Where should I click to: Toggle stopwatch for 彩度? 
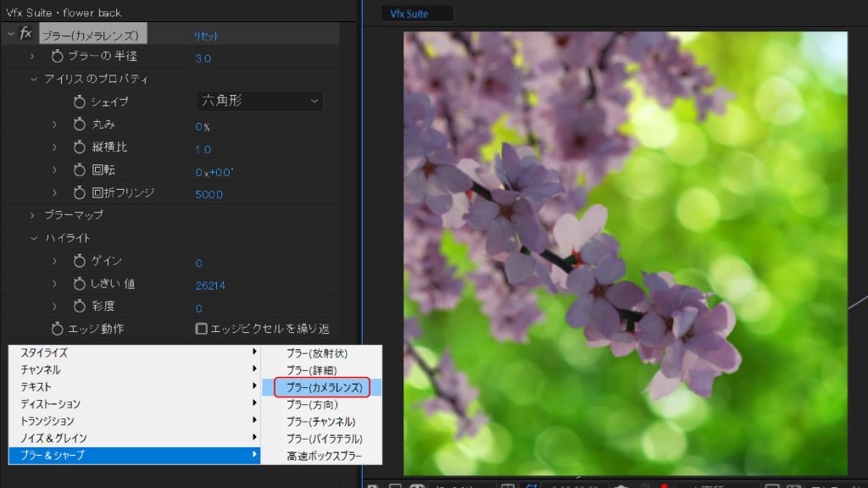click(79, 306)
